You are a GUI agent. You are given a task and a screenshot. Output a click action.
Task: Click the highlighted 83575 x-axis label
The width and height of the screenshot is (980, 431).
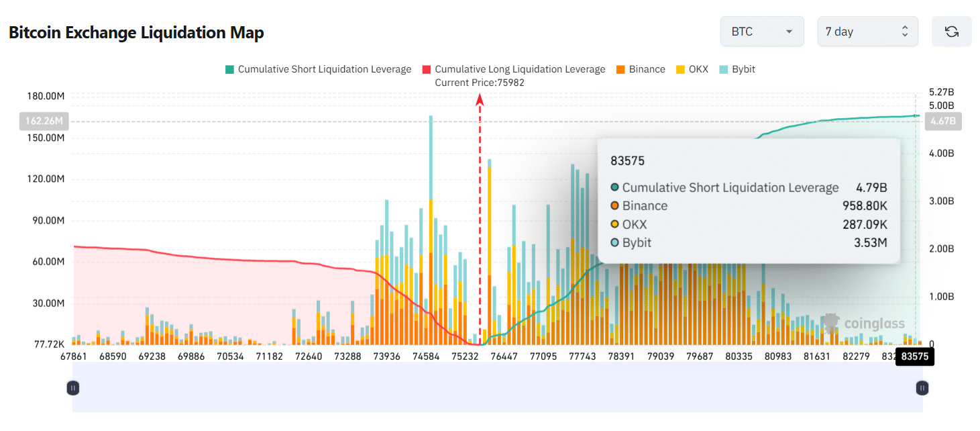pyautogui.click(x=915, y=356)
